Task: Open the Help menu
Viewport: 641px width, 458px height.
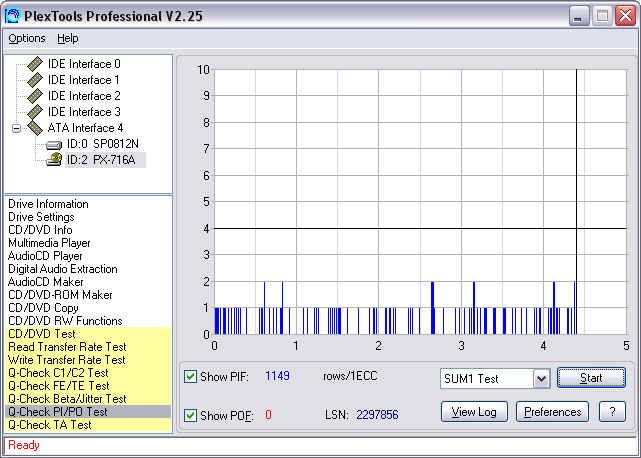Action: click(67, 38)
